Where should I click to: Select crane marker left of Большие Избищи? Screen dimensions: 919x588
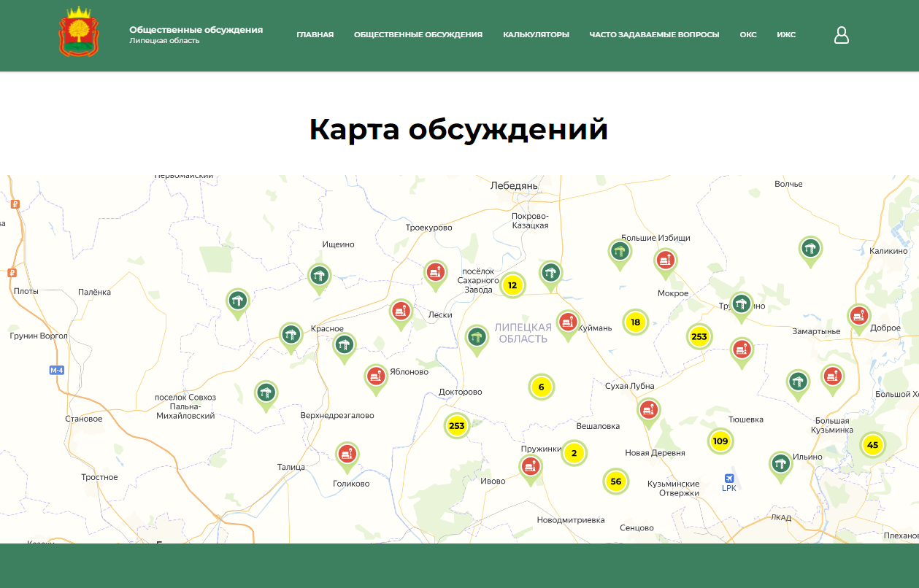(x=620, y=255)
